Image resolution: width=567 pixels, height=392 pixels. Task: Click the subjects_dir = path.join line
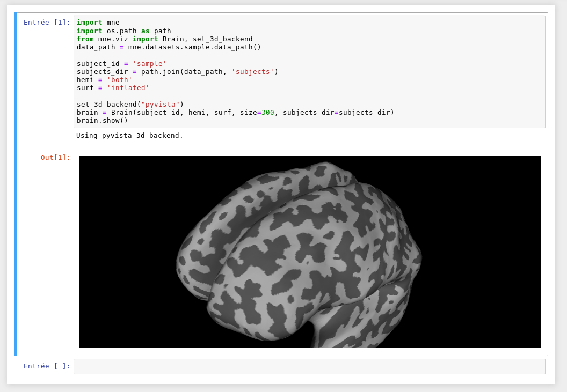(x=178, y=71)
